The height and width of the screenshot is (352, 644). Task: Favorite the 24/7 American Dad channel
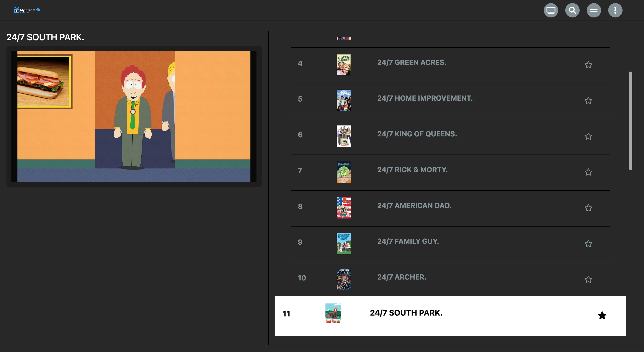pos(588,208)
